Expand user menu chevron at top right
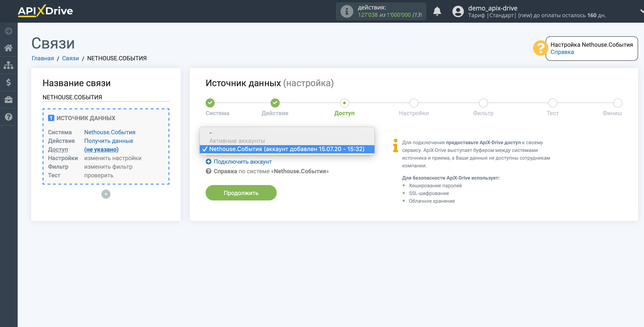Screen dimensions: 644x327 (642, 11)
